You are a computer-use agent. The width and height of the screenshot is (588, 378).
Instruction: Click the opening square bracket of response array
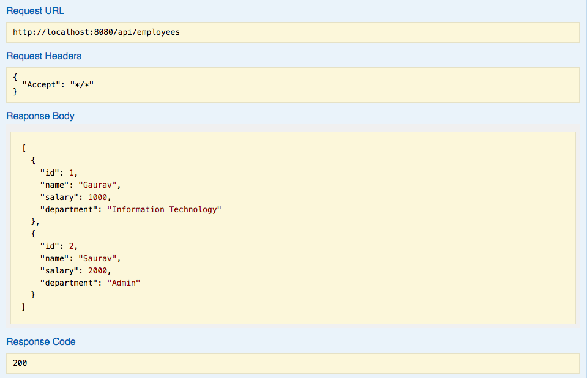pyautogui.click(x=24, y=148)
